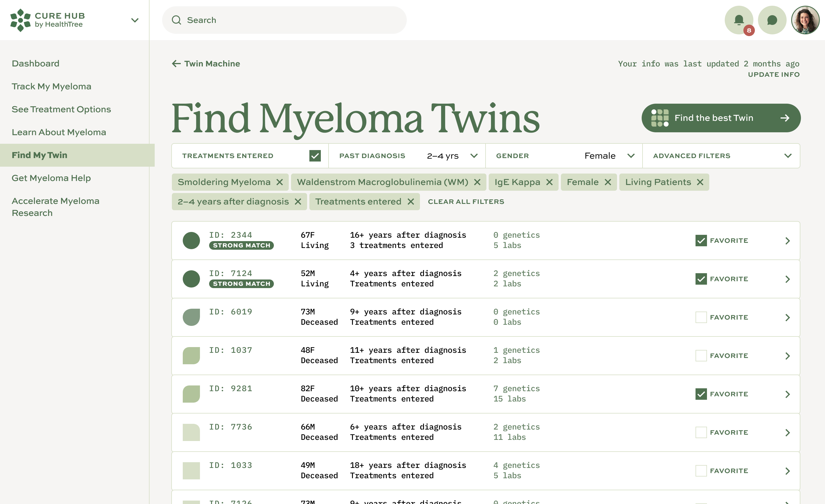Go to Track My Myeloma
The width and height of the screenshot is (825, 504).
click(51, 86)
